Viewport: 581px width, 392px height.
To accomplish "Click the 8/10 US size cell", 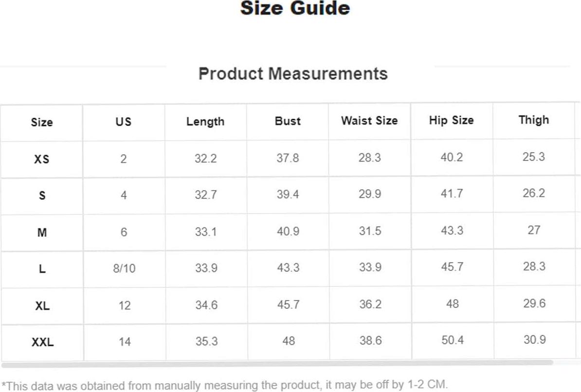I will [124, 268].
